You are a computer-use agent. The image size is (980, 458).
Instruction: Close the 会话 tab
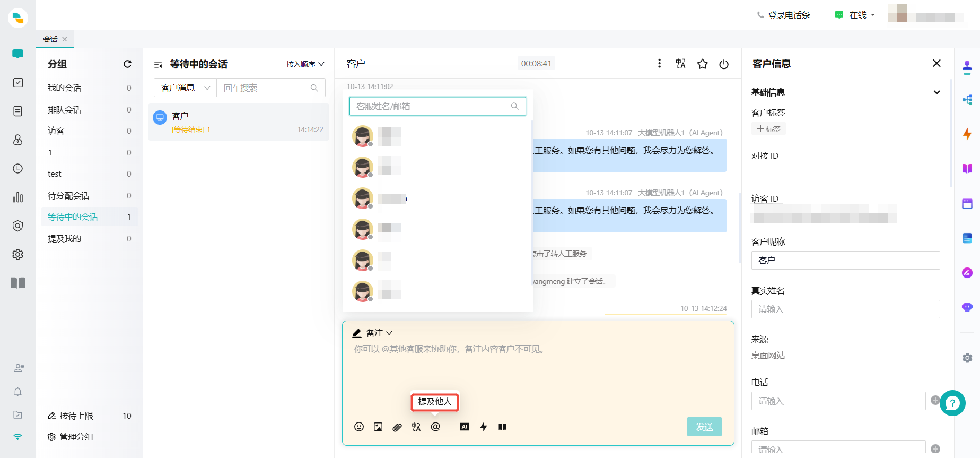click(x=65, y=39)
